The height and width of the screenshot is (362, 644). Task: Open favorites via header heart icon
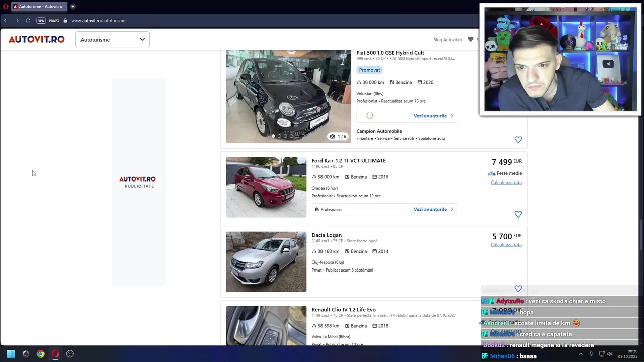point(471,39)
